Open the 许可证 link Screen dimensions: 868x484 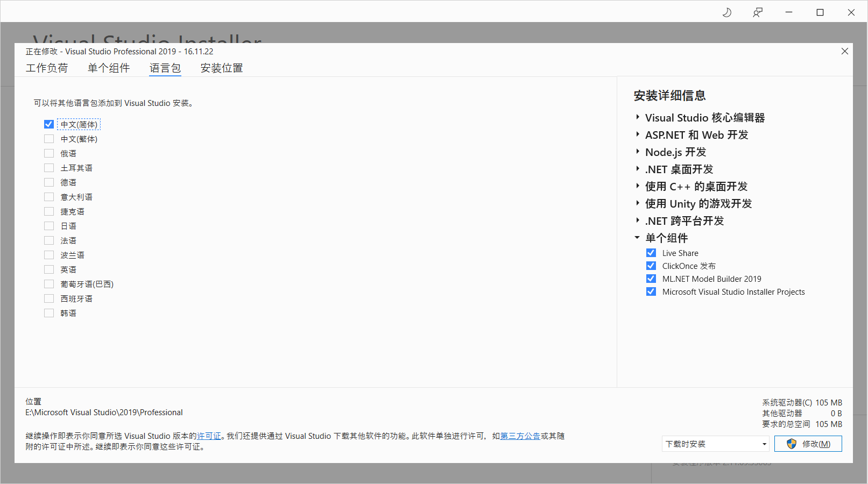pyautogui.click(x=209, y=436)
